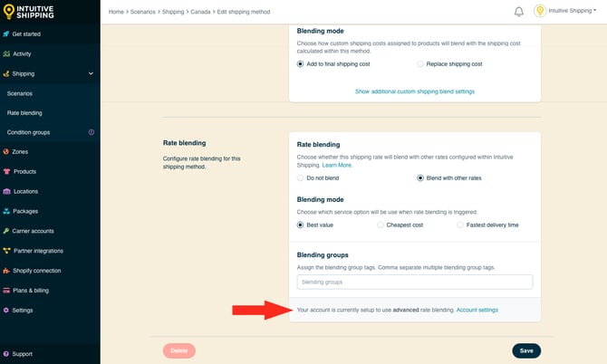Select Add to final shipping cost
The image size is (607, 364).
click(x=300, y=64)
